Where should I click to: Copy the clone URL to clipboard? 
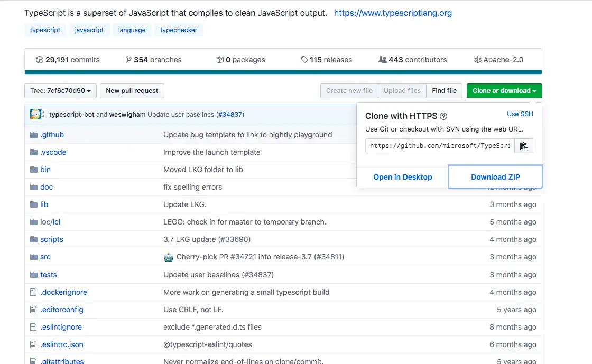coord(523,146)
